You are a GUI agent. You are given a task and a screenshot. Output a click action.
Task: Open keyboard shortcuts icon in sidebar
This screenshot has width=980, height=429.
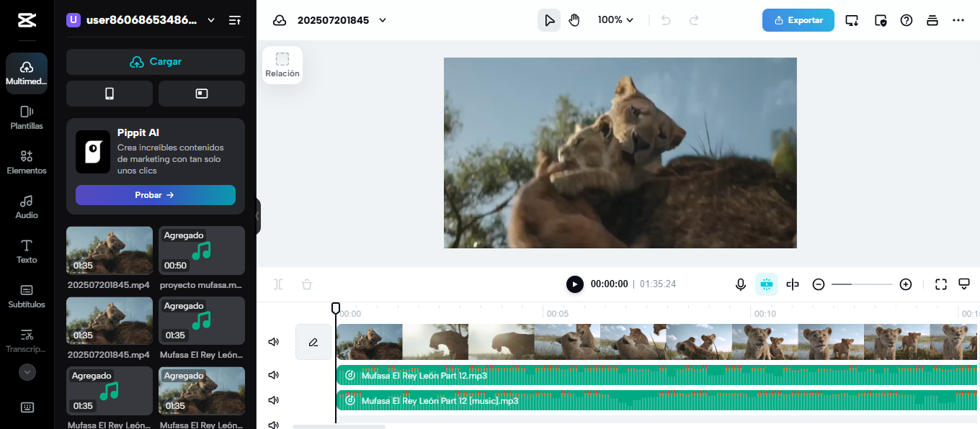click(27, 407)
